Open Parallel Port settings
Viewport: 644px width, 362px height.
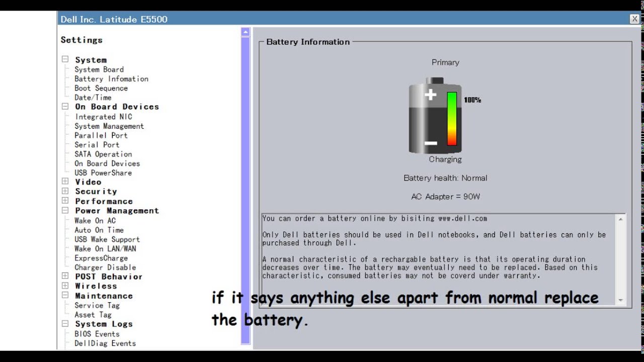pos(101,135)
